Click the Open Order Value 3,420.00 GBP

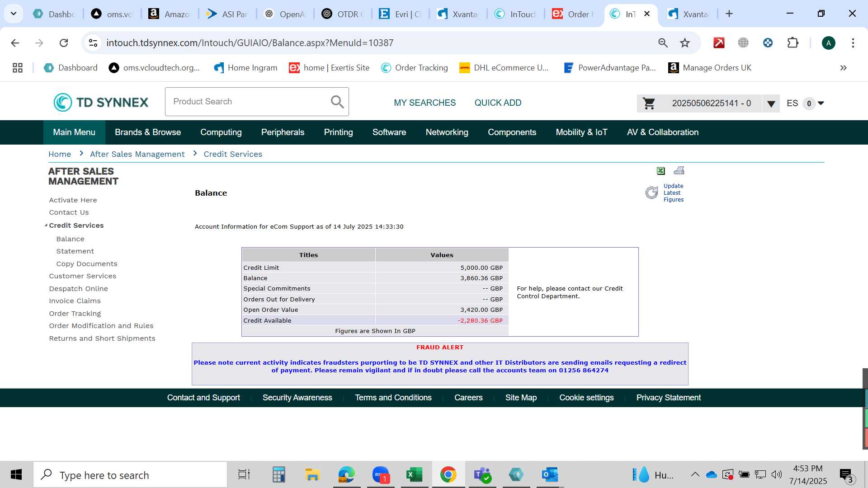click(481, 310)
